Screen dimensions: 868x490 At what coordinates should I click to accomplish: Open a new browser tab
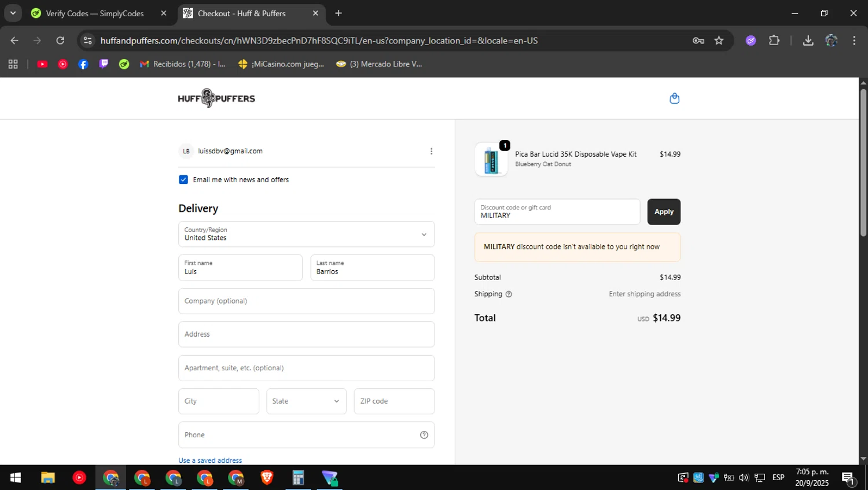coord(339,13)
